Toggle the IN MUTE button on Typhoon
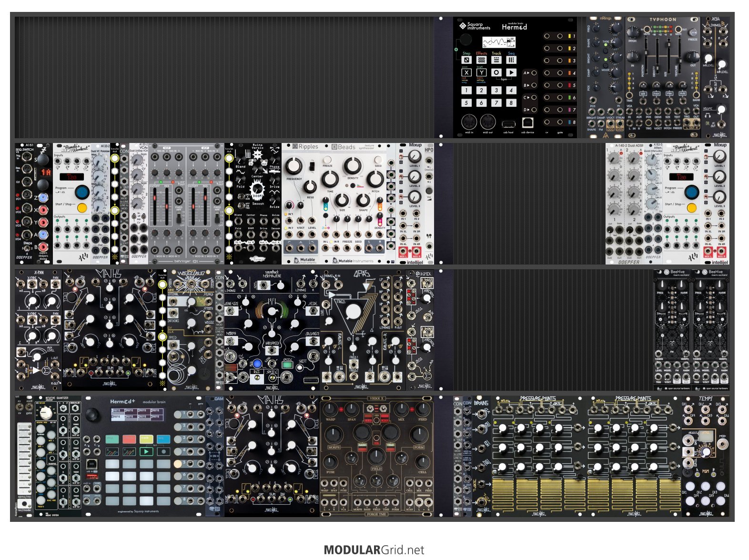This screenshot has width=749, height=560. [648, 30]
